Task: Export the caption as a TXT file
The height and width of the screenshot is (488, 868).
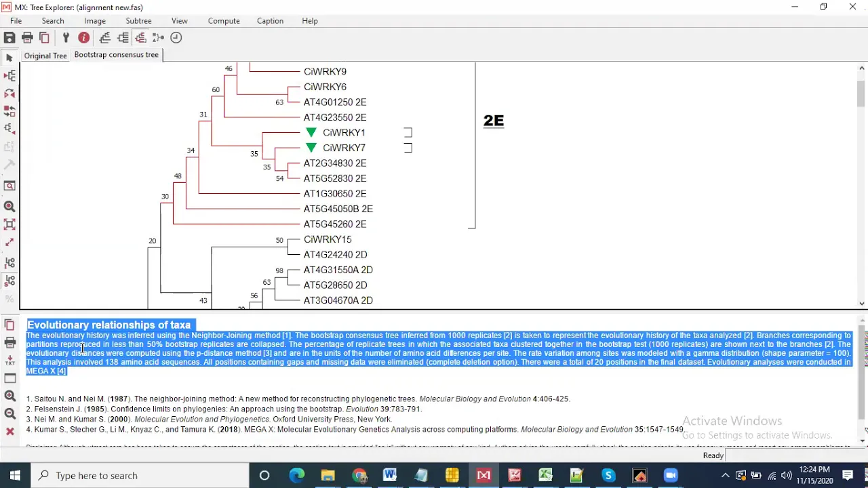Action: pos(9,361)
